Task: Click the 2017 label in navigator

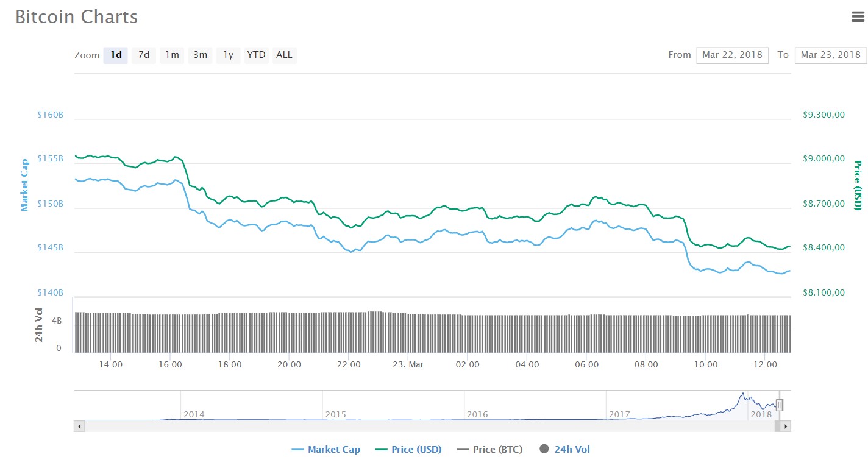Action: (x=619, y=414)
